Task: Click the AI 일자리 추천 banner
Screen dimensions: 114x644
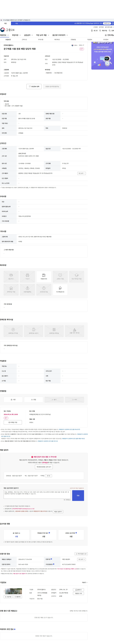Action: click(x=102, y=55)
